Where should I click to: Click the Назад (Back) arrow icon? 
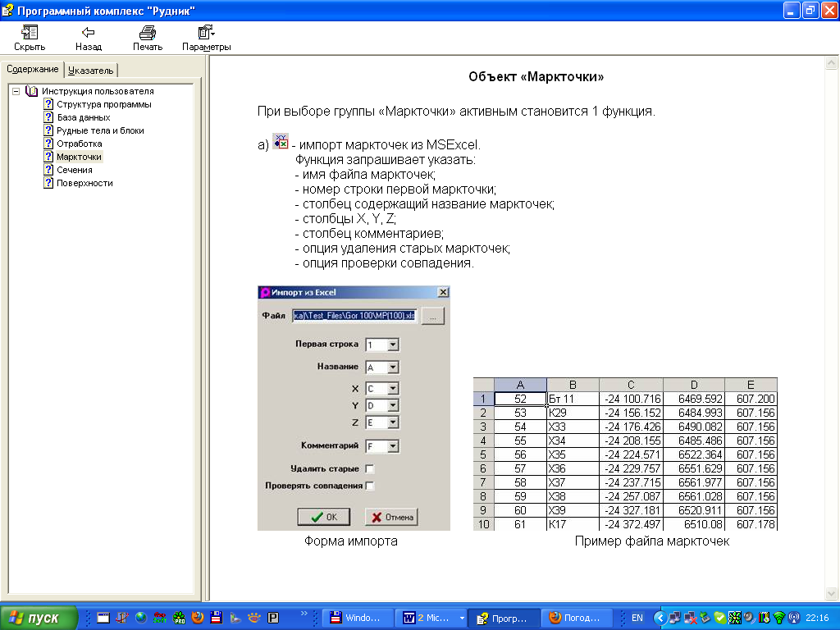88,33
